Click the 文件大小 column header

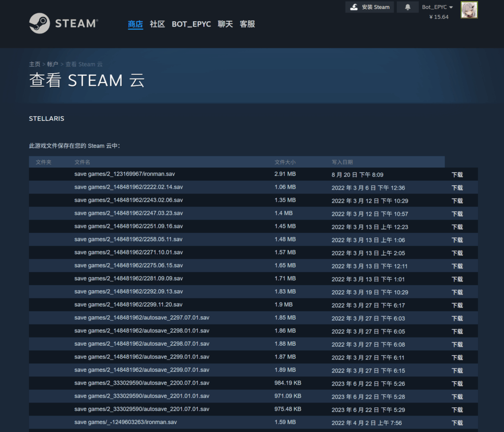[x=285, y=162]
